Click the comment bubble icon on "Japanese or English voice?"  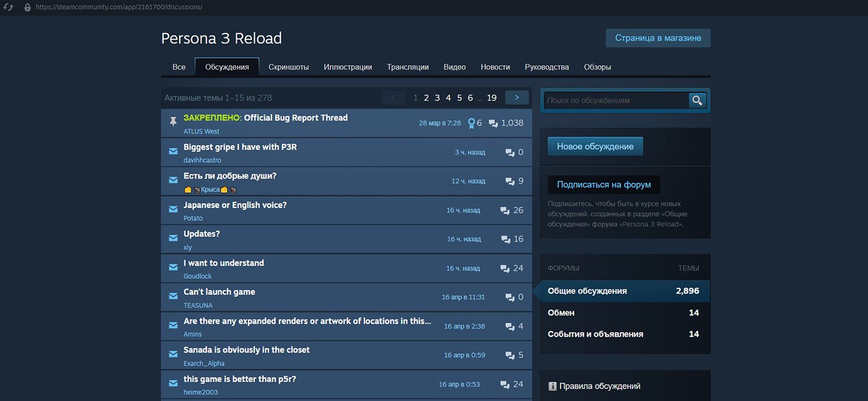coord(503,210)
